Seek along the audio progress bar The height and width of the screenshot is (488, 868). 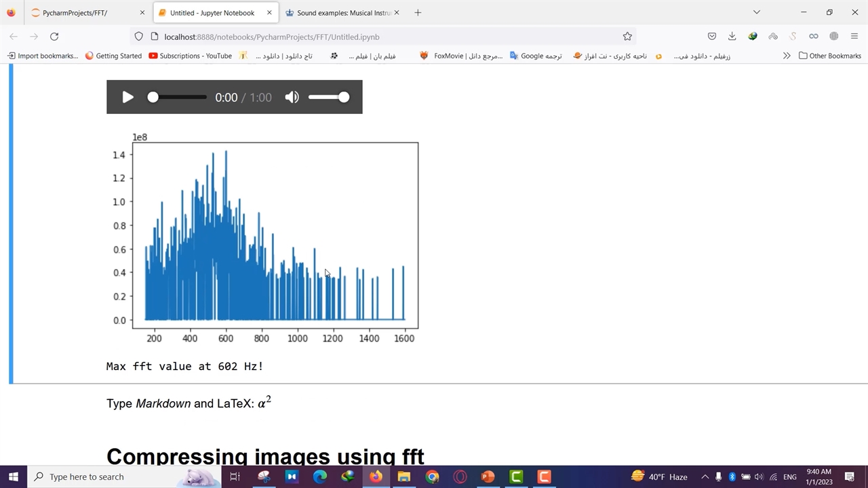(177, 97)
